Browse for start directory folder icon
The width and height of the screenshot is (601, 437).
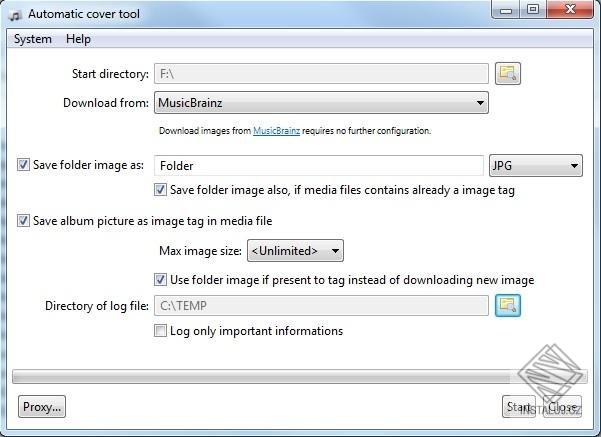(x=508, y=73)
